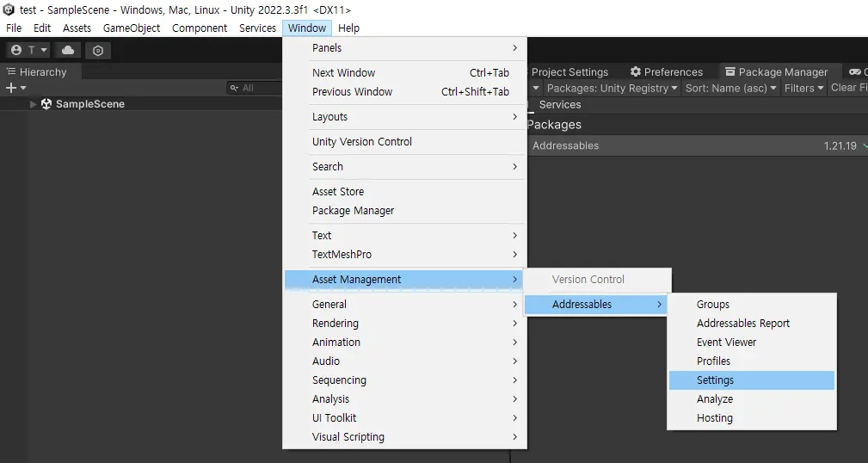Click the plus create-object button in Hierarchy
This screenshot has width=868, height=463.
coord(15,88)
